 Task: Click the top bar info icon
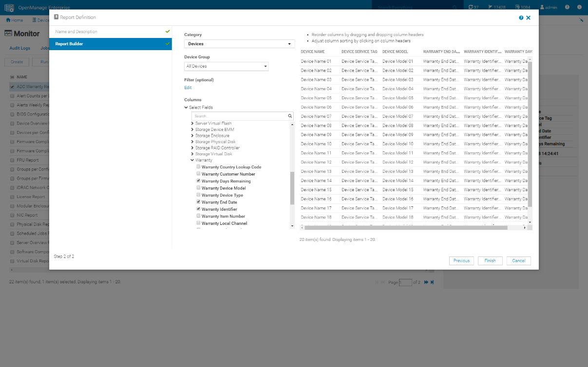[x=579, y=7]
